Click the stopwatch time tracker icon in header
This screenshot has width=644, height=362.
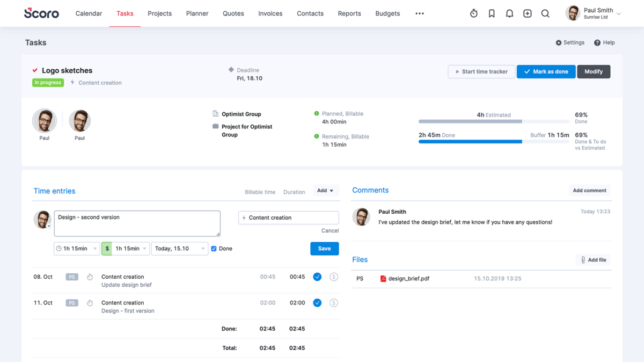click(x=473, y=13)
